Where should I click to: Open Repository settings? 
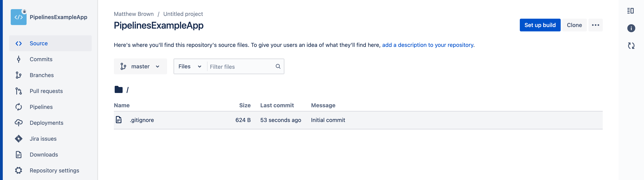coord(54,170)
